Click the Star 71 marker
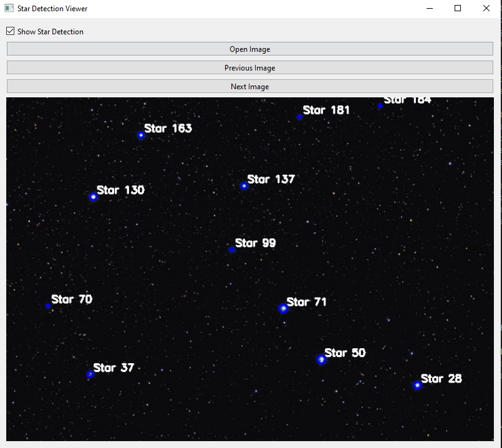Screen dimensions: 502x448 point(284,308)
